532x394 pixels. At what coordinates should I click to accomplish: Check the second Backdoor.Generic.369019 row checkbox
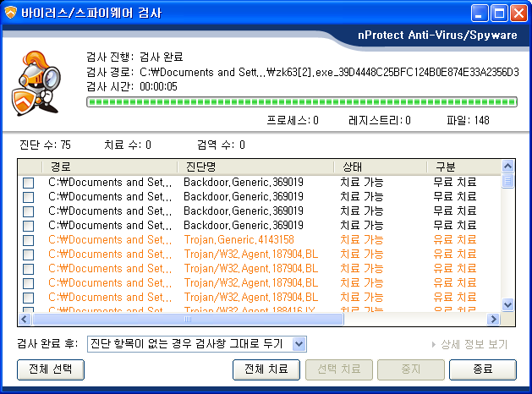coord(29,197)
